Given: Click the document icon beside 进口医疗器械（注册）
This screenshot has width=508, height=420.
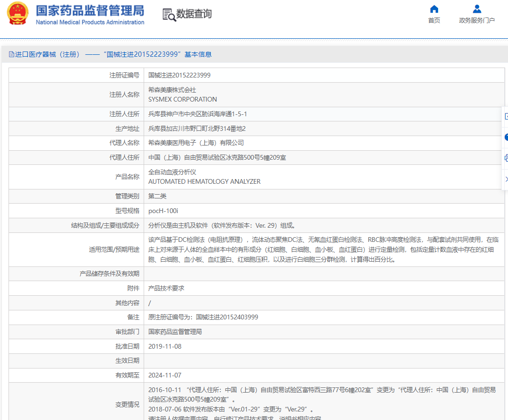Looking at the screenshot, I should tap(11, 54).
